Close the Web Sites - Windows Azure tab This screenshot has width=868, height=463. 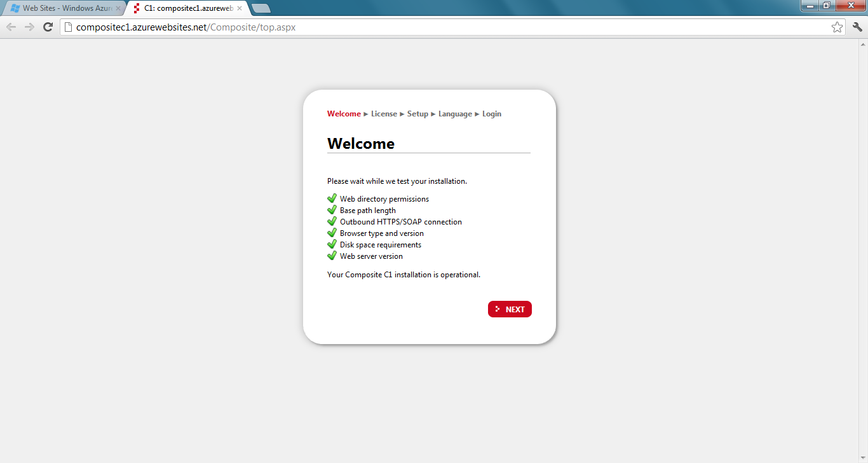pyautogui.click(x=118, y=8)
